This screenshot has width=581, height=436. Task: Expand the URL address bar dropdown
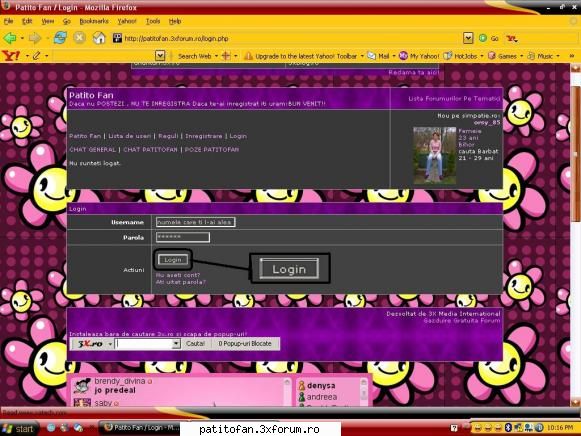[x=468, y=38]
